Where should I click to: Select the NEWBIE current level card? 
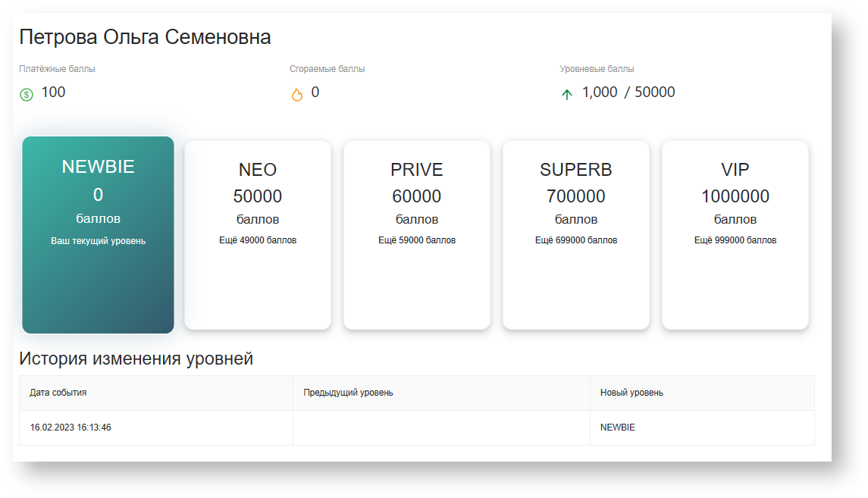(98, 235)
